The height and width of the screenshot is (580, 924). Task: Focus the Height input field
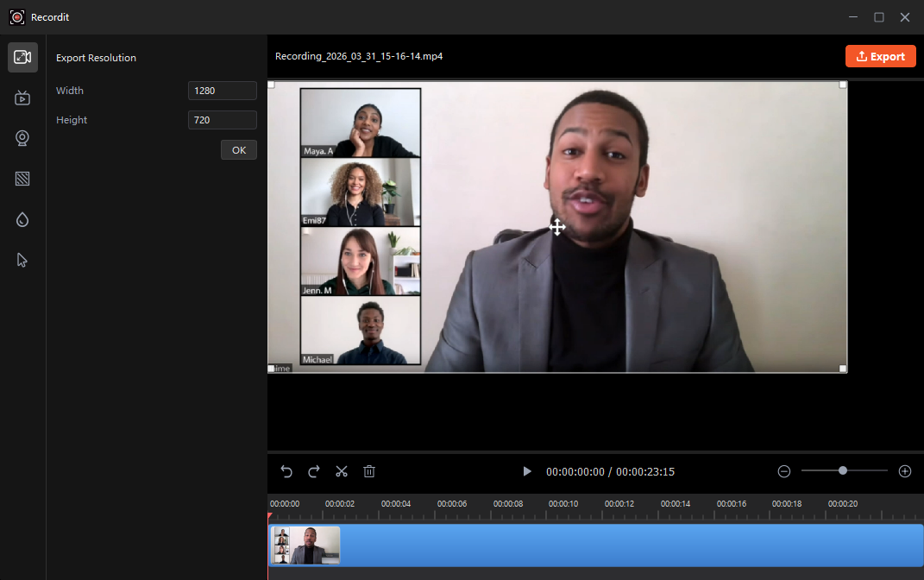point(222,120)
